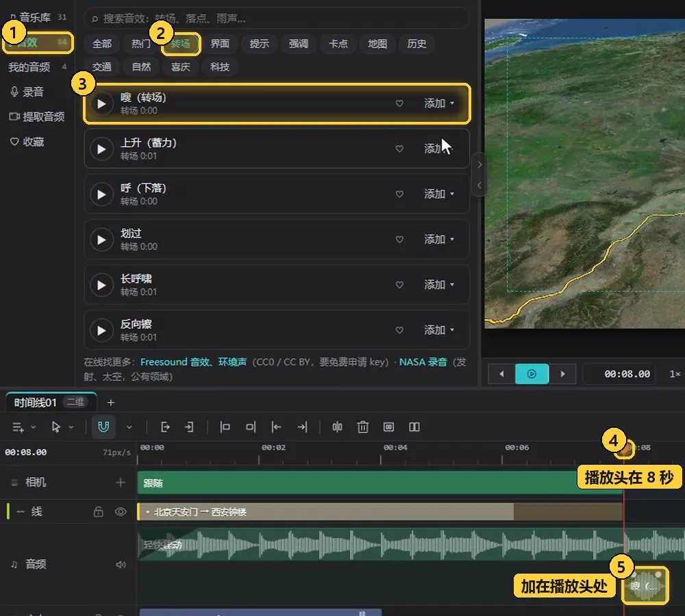Screen dimensions: 685x616
Task: Open the Freesound 音效、环境声 link
Action: [193, 362]
